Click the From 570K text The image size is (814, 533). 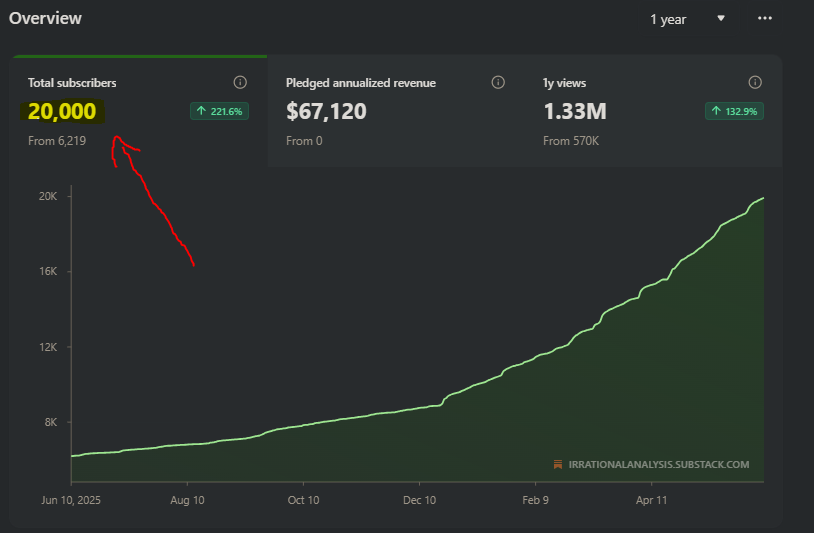pos(571,141)
